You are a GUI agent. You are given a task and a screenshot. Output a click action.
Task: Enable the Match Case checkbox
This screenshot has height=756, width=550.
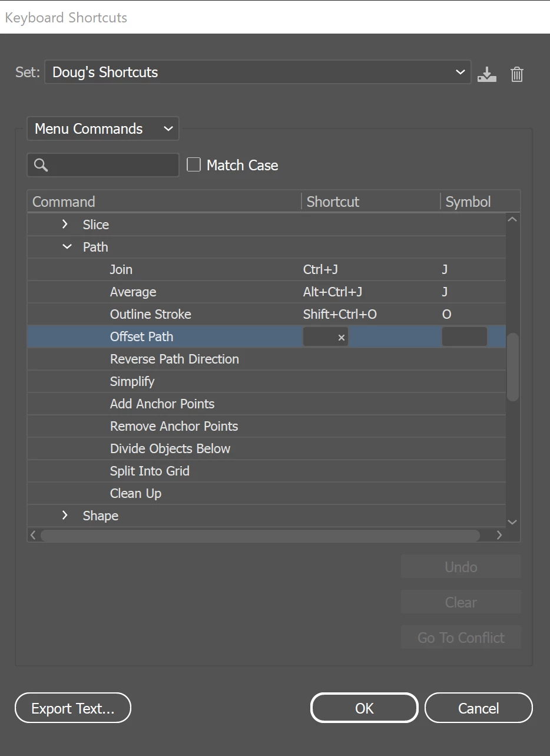[x=194, y=165]
